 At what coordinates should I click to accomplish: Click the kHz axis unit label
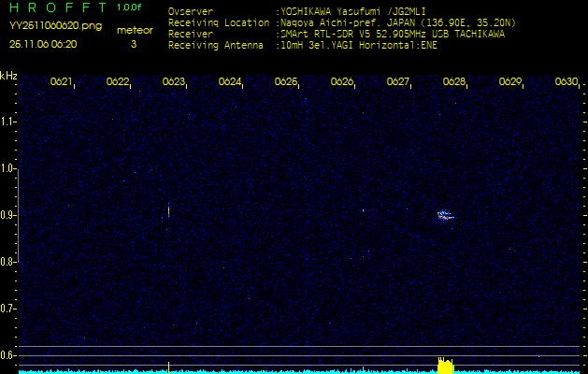point(8,76)
